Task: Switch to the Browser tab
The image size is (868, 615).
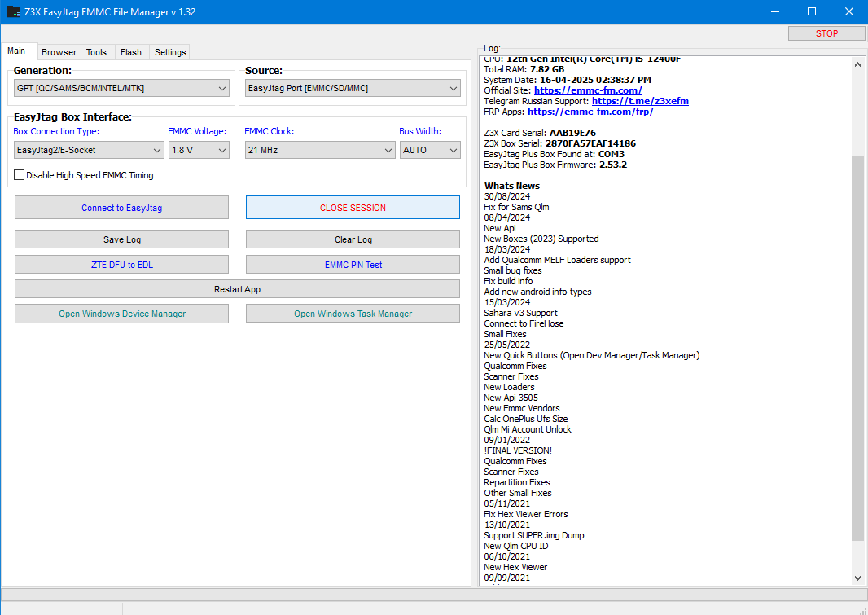Action: coord(59,52)
